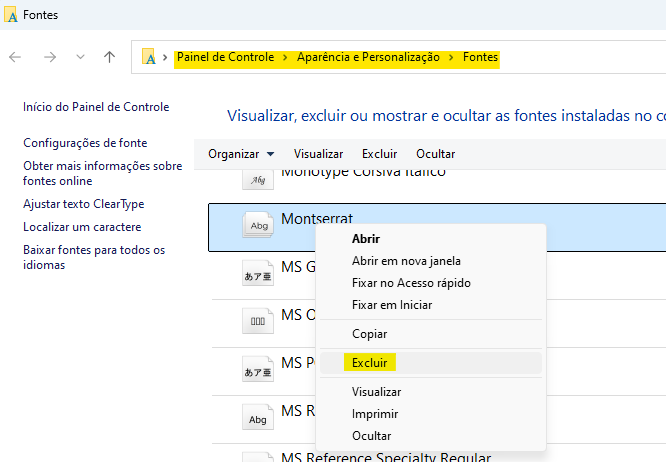Select the Monotype Corsiva font icon
The height and width of the screenshot is (462, 666).
[258, 180]
